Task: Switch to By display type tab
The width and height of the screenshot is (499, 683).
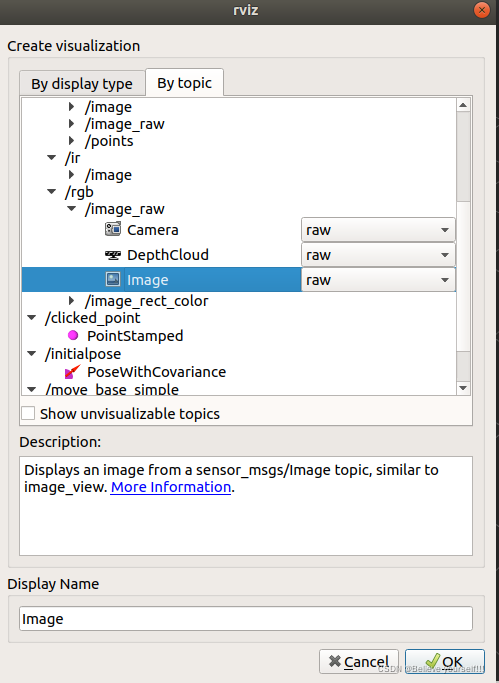Action: pyautogui.click(x=82, y=83)
